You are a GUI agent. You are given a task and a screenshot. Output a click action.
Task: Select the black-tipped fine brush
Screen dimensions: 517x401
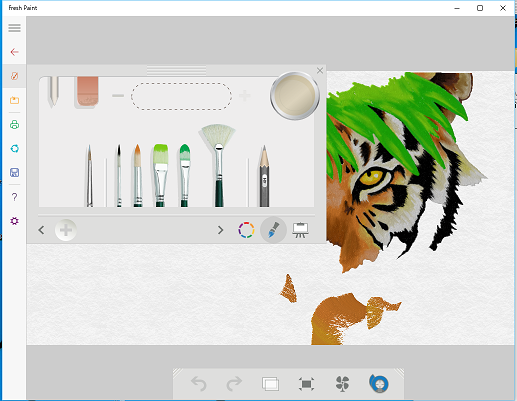click(x=119, y=176)
